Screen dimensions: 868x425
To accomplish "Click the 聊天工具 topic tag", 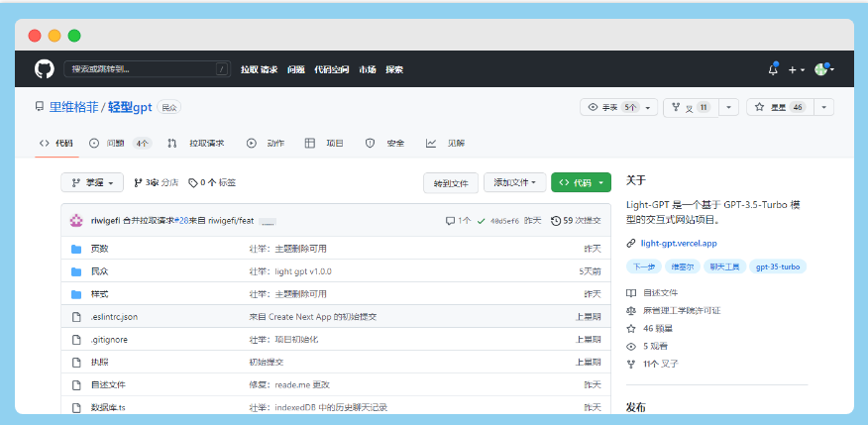I will 725,266.
